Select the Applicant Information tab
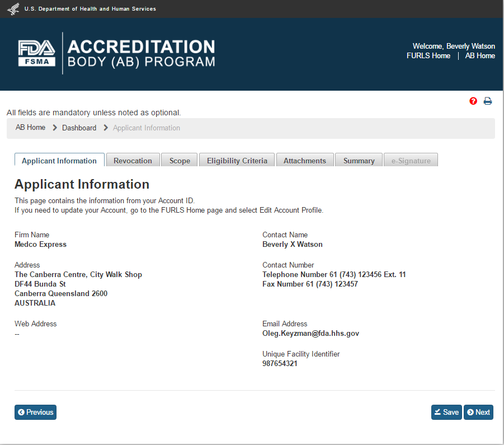This screenshot has height=445, width=504. coord(59,161)
